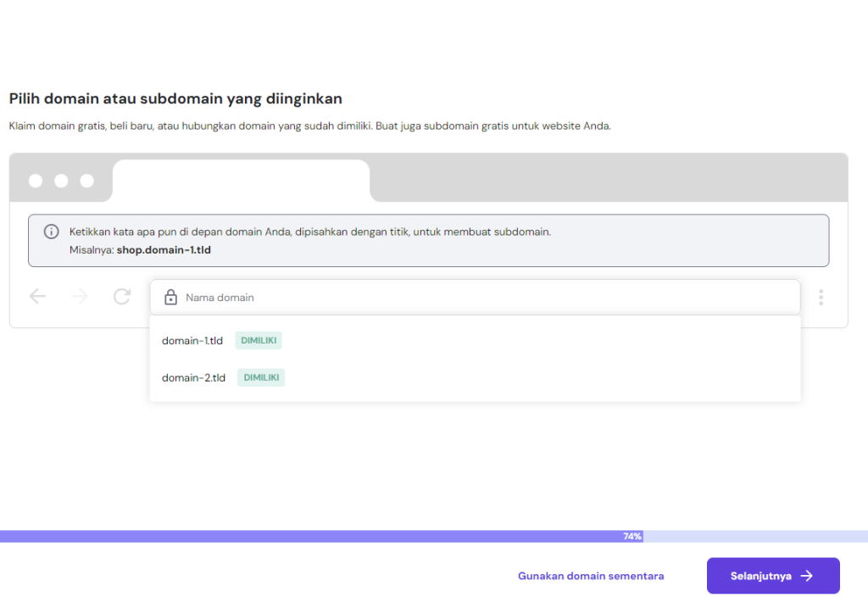Image resolution: width=868 pixels, height=603 pixels.
Task: Open the domain suggestions list
Action: [x=475, y=297]
